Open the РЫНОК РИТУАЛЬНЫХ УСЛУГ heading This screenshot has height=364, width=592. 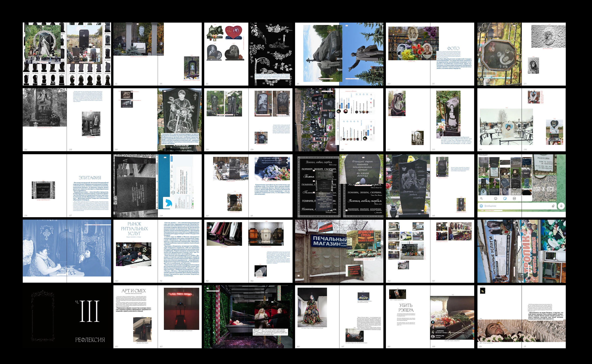(x=134, y=228)
